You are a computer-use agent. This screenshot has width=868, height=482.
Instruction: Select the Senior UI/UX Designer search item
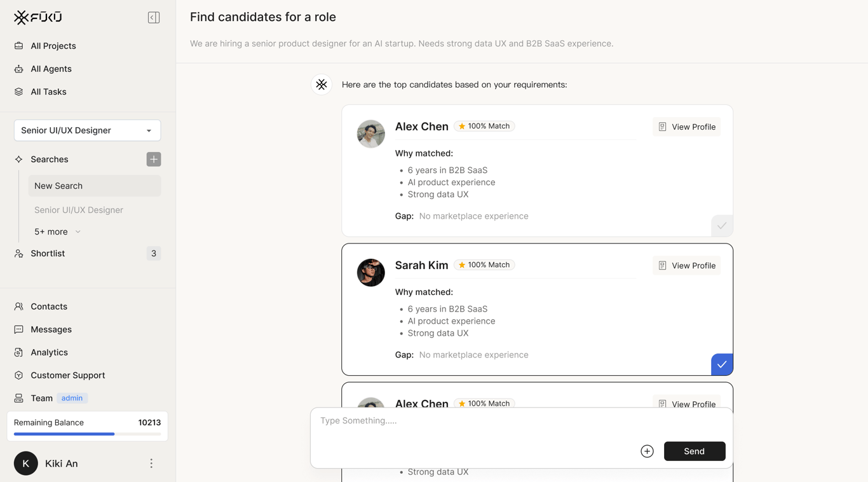(x=79, y=210)
